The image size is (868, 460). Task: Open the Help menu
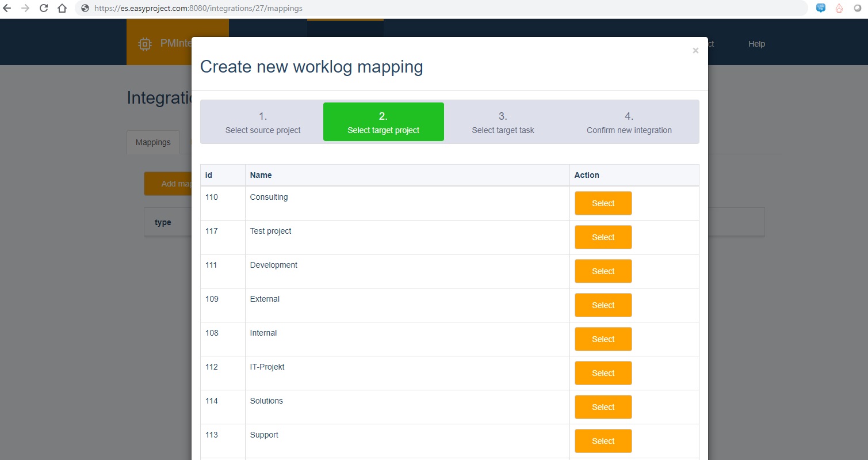pyautogui.click(x=756, y=44)
